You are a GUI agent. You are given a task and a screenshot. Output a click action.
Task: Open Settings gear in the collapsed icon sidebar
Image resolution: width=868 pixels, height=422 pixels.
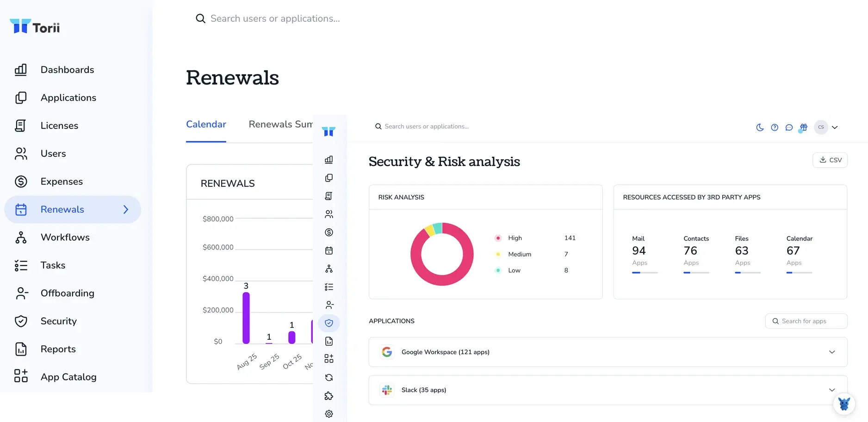(329, 414)
